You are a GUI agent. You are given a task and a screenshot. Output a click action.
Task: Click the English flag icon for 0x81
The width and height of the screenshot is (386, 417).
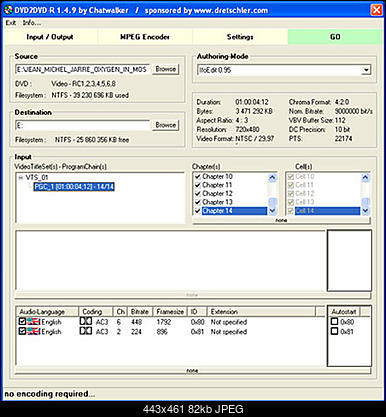[x=33, y=331]
